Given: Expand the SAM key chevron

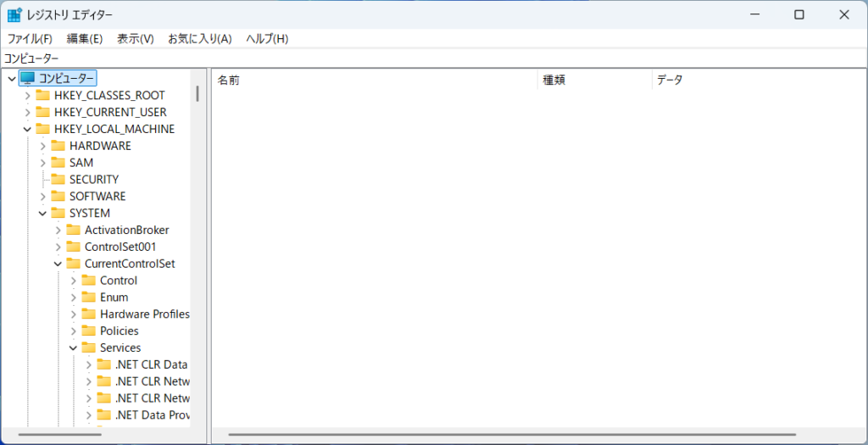Looking at the screenshot, I should [42, 163].
